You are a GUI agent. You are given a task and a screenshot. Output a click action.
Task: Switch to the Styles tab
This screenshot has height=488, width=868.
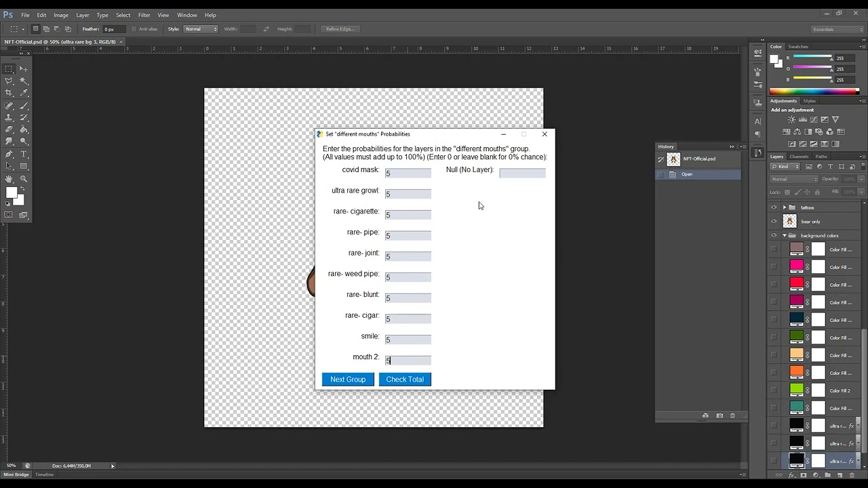(810, 101)
